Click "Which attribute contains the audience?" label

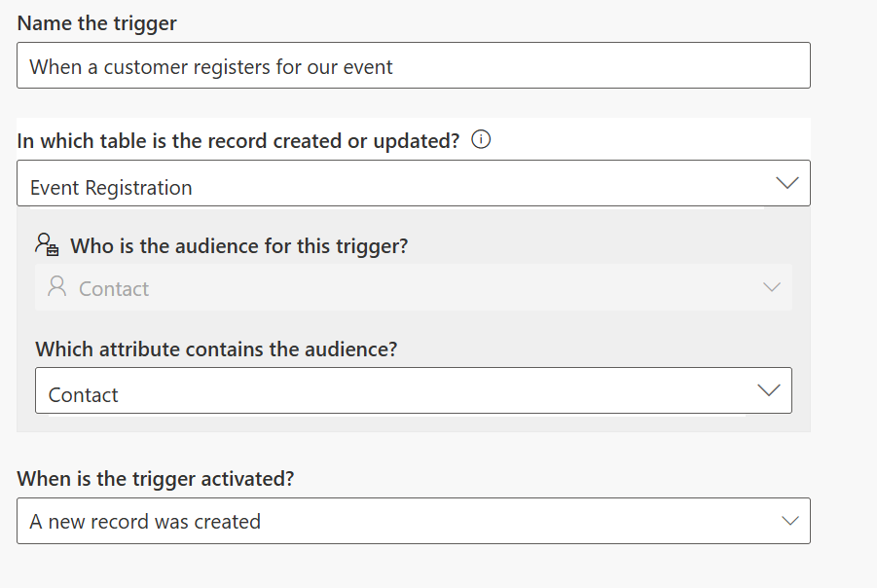pos(216,349)
